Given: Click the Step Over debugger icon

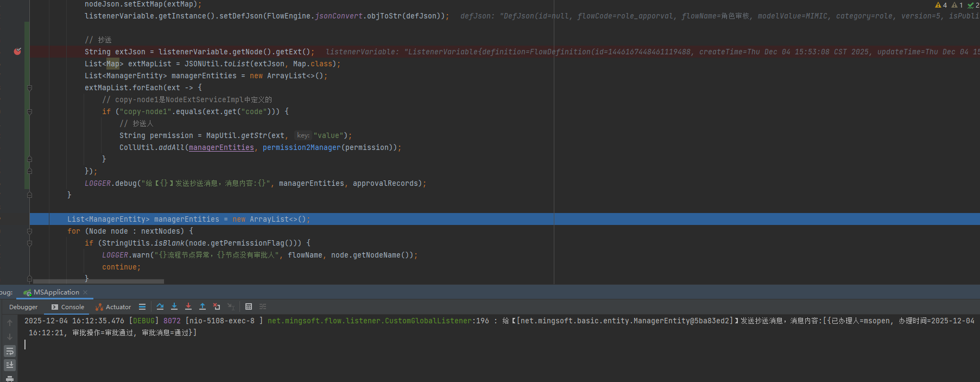Looking at the screenshot, I should pyautogui.click(x=160, y=306).
